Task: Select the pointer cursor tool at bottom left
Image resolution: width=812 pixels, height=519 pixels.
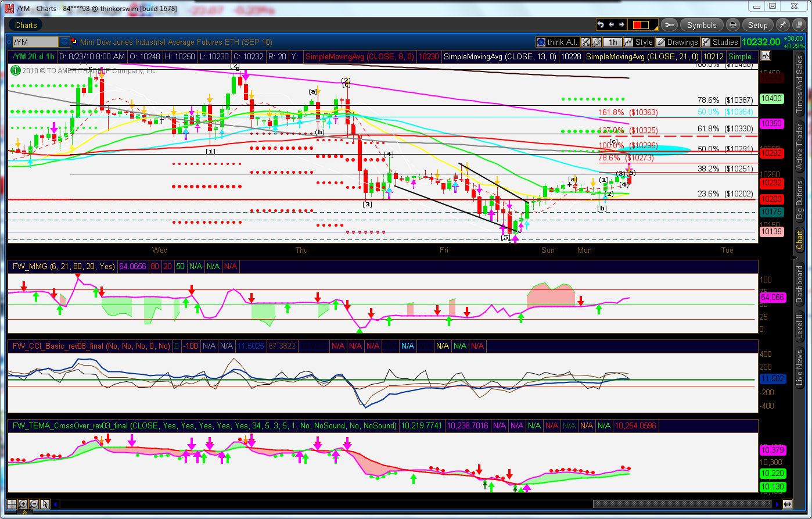Action: tap(45, 504)
